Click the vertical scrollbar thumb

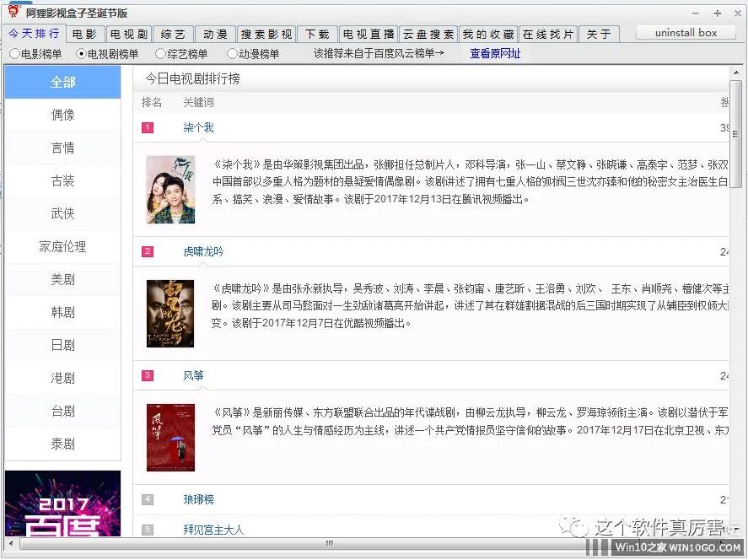pos(735,134)
